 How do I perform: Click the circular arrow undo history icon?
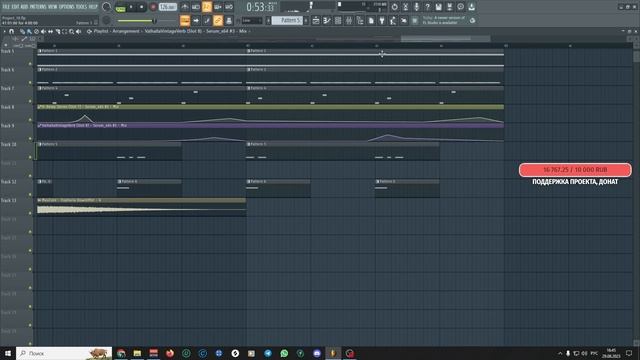click(x=394, y=7)
